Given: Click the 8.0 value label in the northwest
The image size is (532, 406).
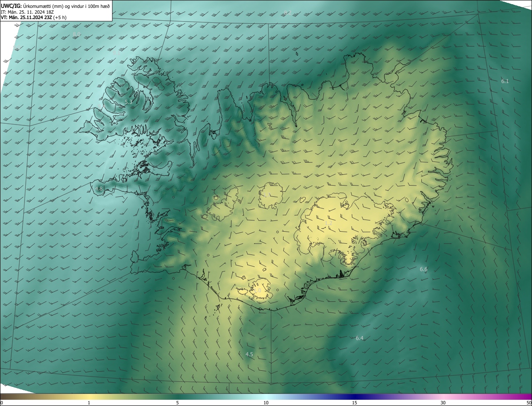Looking at the screenshot, I should point(76,34).
